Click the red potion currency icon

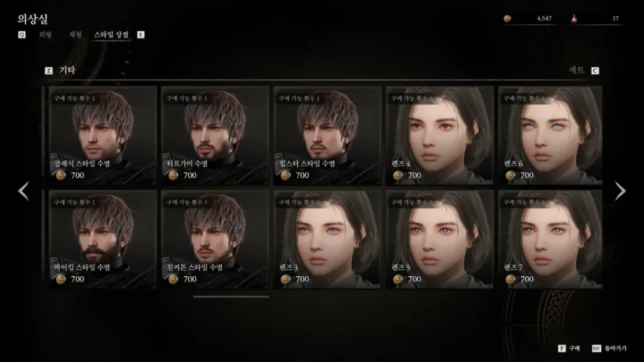pyautogui.click(x=574, y=18)
